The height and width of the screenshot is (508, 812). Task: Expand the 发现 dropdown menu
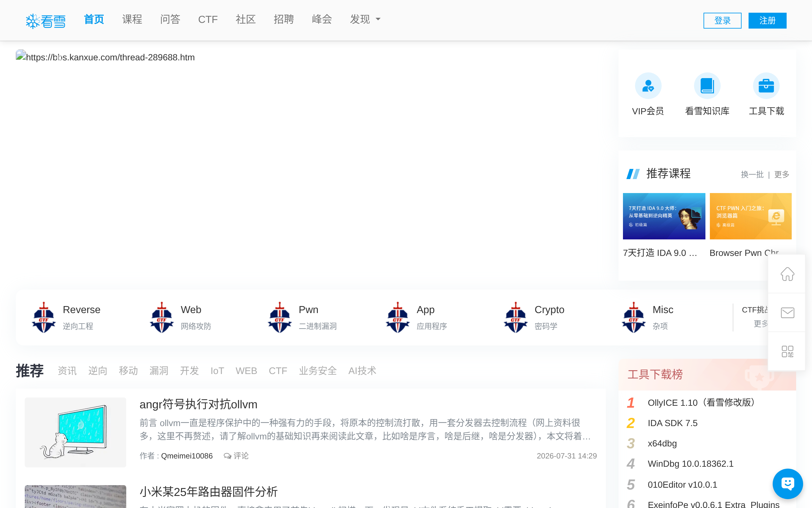[x=365, y=19]
